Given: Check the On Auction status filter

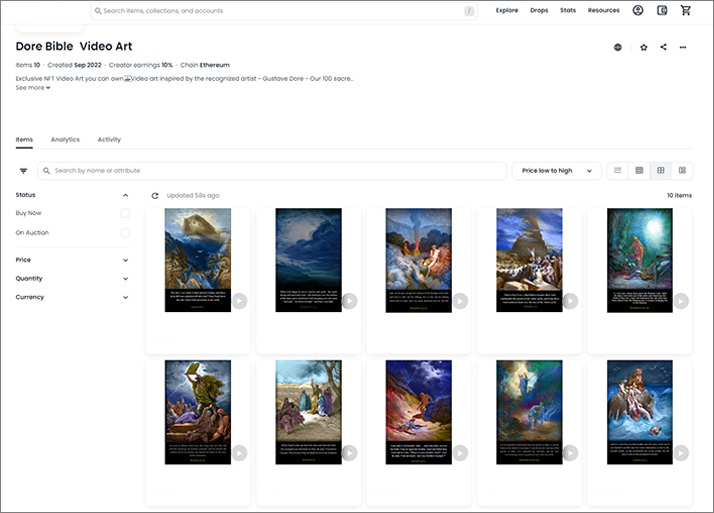Looking at the screenshot, I should click(125, 233).
